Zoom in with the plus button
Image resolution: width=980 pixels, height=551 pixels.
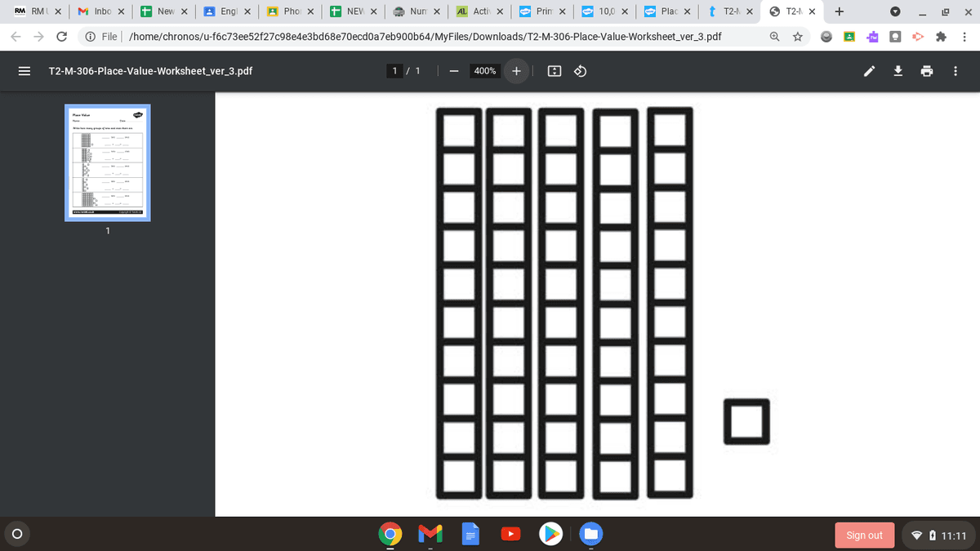click(517, 71)
